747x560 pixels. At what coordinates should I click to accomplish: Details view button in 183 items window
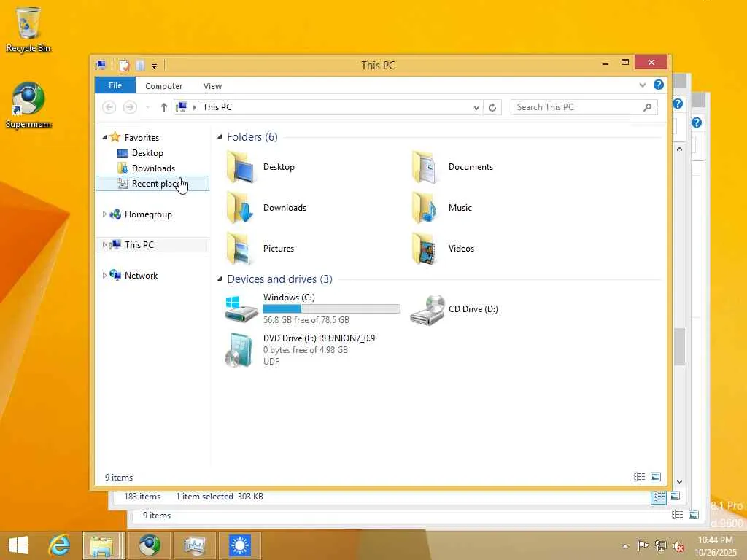659,497
